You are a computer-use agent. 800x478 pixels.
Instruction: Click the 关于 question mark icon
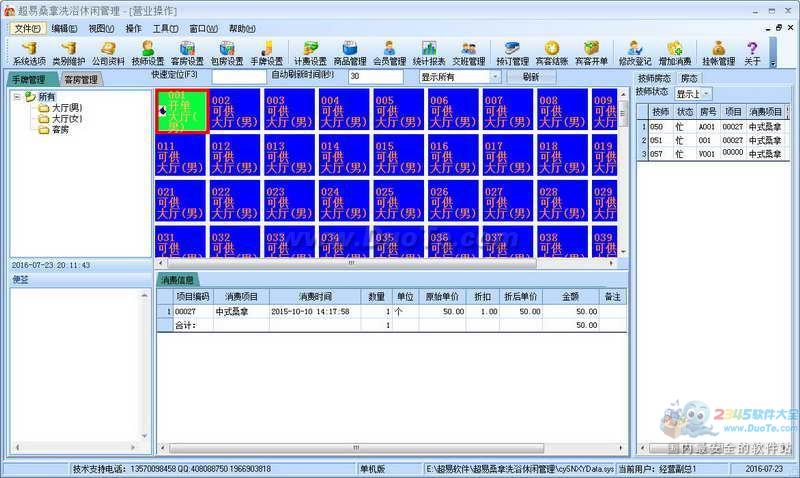tap(752, 54)
